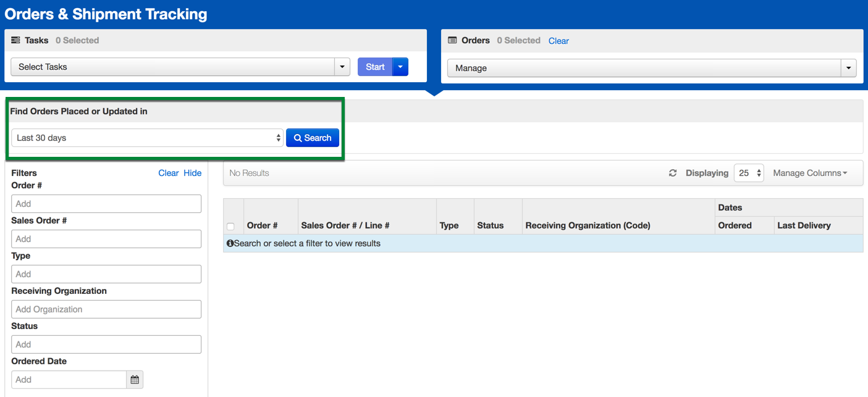Open the Last 30 days period selector
Screen dimensions: 868x397
(147, 138)
